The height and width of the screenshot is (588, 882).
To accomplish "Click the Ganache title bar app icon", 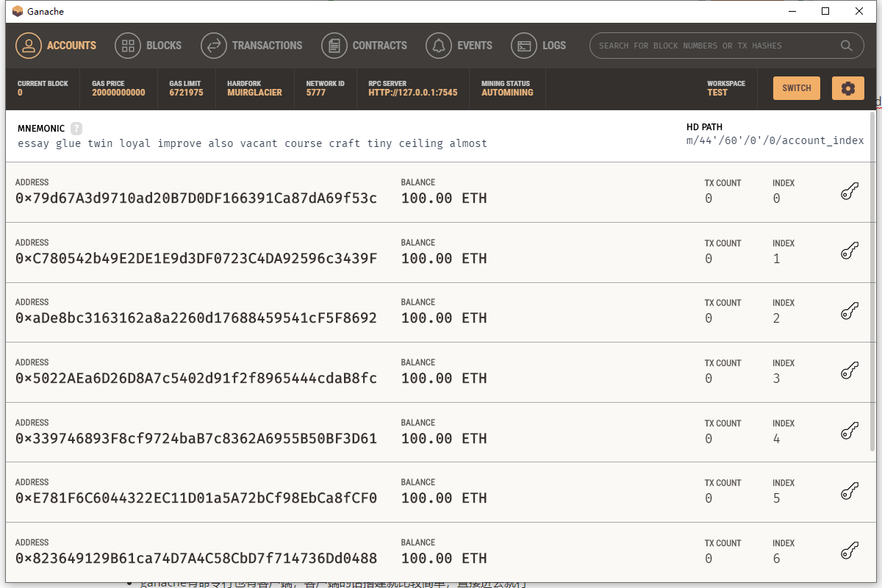I will click(x=18, y=11).
